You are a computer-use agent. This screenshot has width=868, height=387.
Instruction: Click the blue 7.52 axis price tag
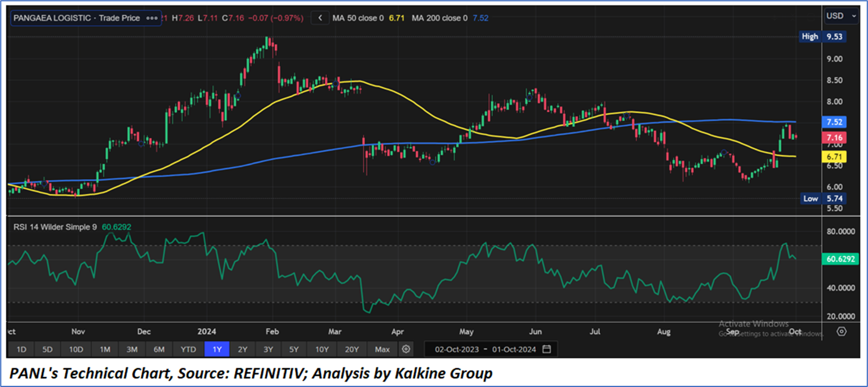(x=833, y=122)
